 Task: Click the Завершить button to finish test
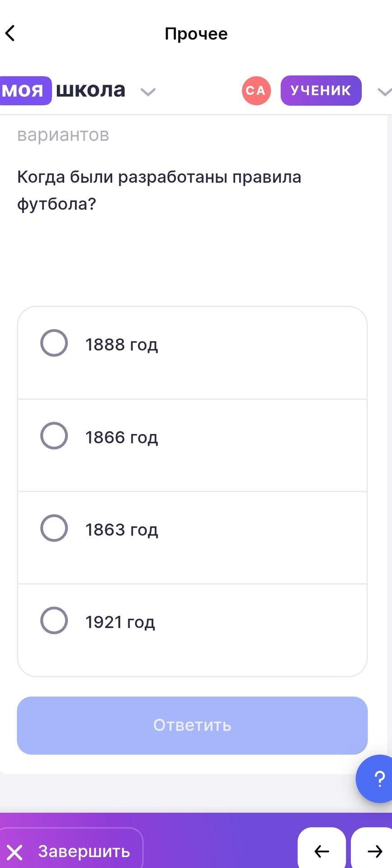[71, 851]
